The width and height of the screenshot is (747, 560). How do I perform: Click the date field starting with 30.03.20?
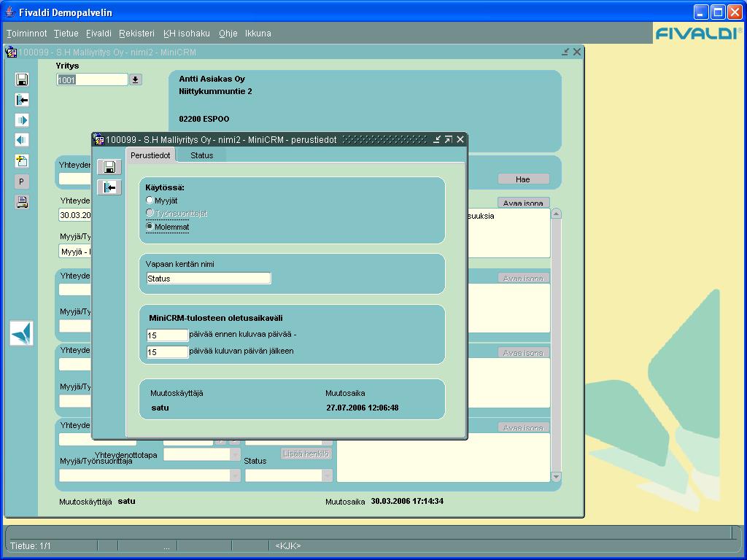click(x=75, y=215)
